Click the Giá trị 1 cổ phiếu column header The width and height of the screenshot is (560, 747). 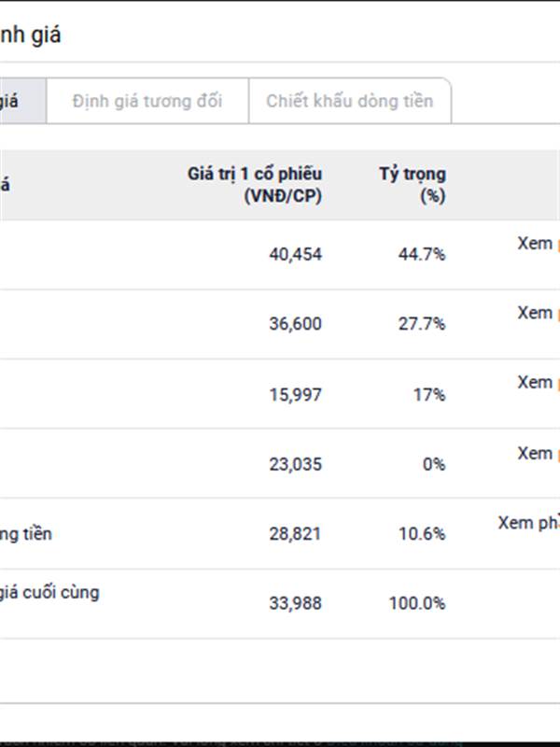(x=255, y=185)
